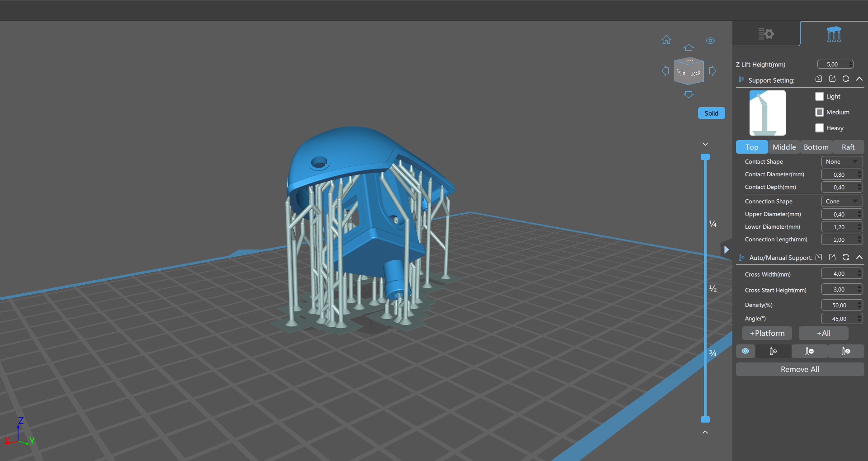The height and width of the screenshot is (461, 868).
Task: Click the Z Lift Height input field
Action: (x=835, y=65)
